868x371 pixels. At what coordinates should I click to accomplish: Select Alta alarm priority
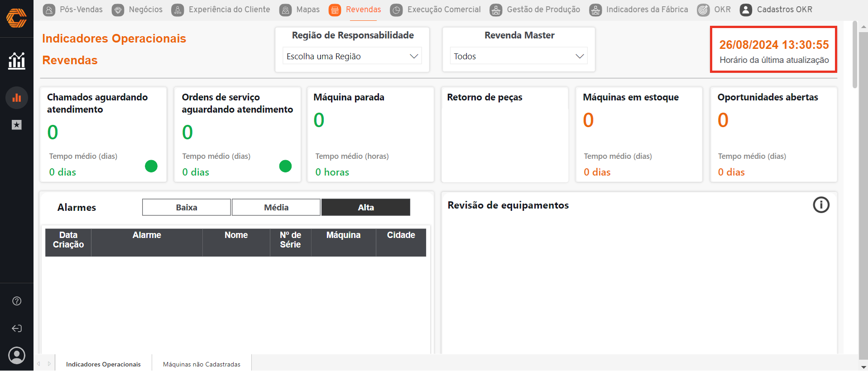[x=366, y=207]
